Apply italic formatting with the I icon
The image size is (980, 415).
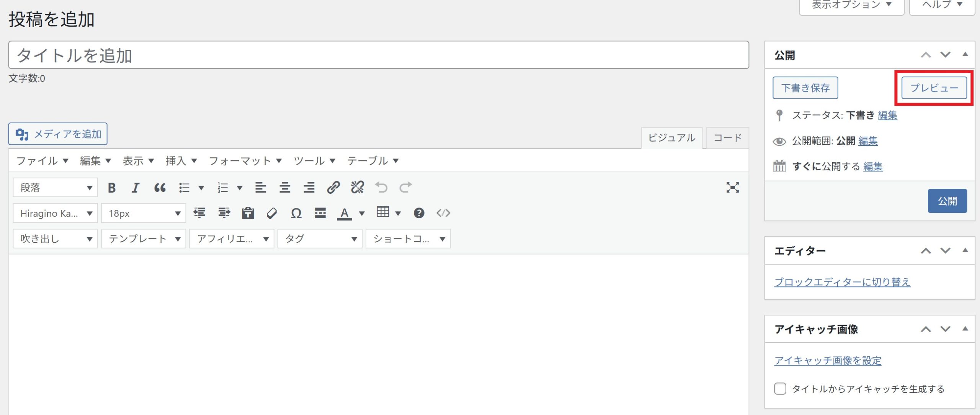135,188
